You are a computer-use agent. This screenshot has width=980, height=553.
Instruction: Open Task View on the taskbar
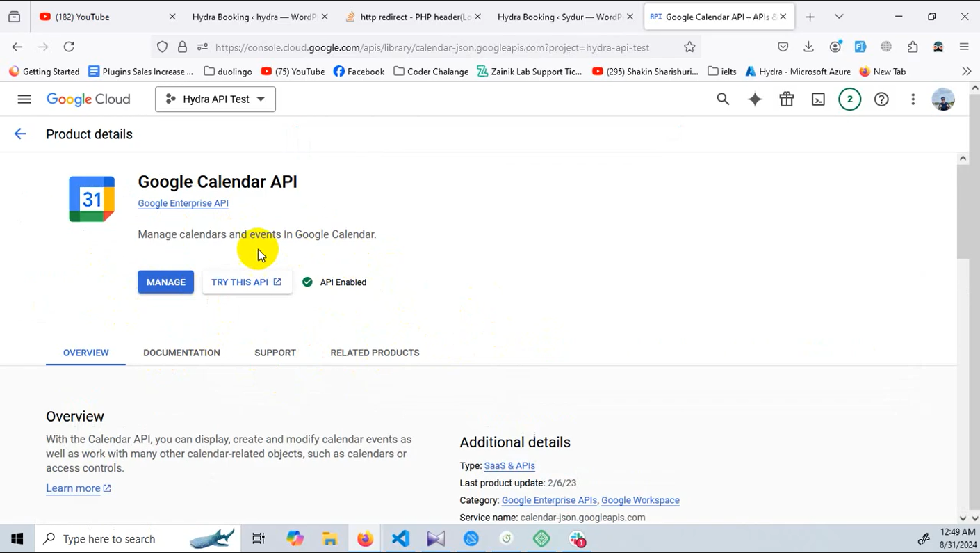click(259, 539)
